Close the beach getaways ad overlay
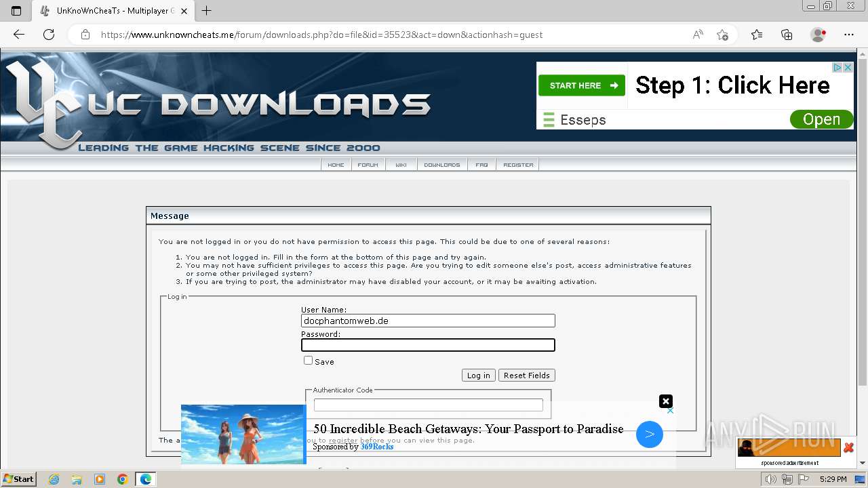868x488 pixels. pyautogui.click(x=666, y=401)
